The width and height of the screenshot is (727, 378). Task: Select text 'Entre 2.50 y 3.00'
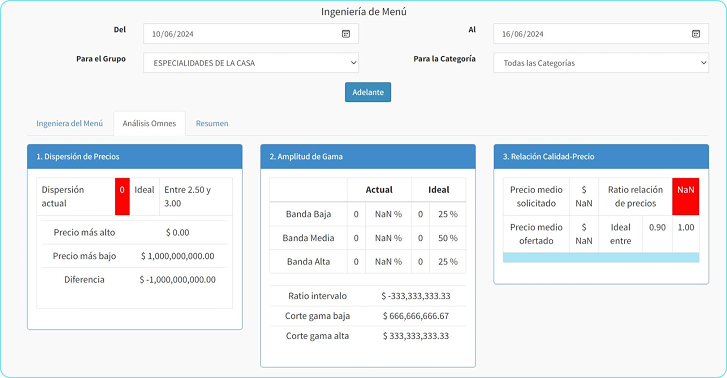point(187,196)
